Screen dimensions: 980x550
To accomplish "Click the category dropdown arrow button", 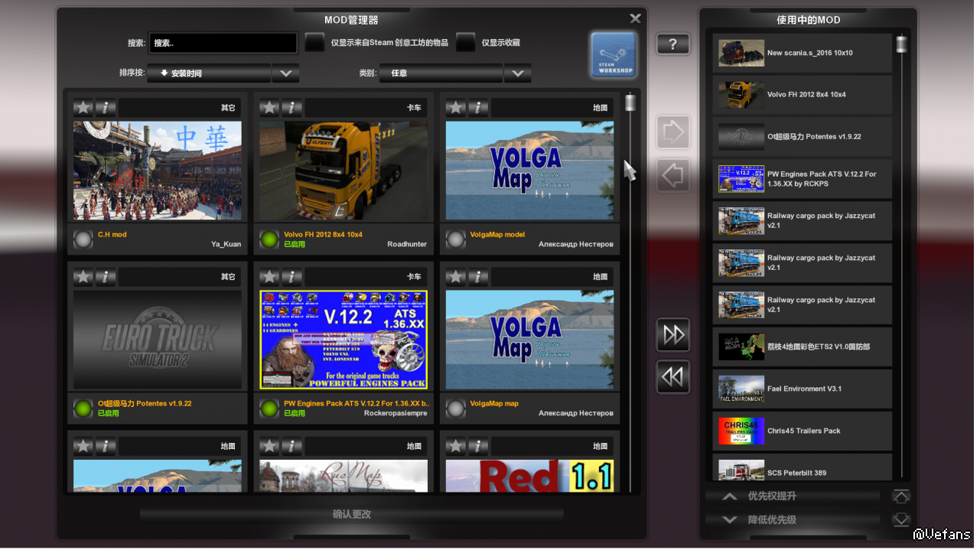I will 517,73.
